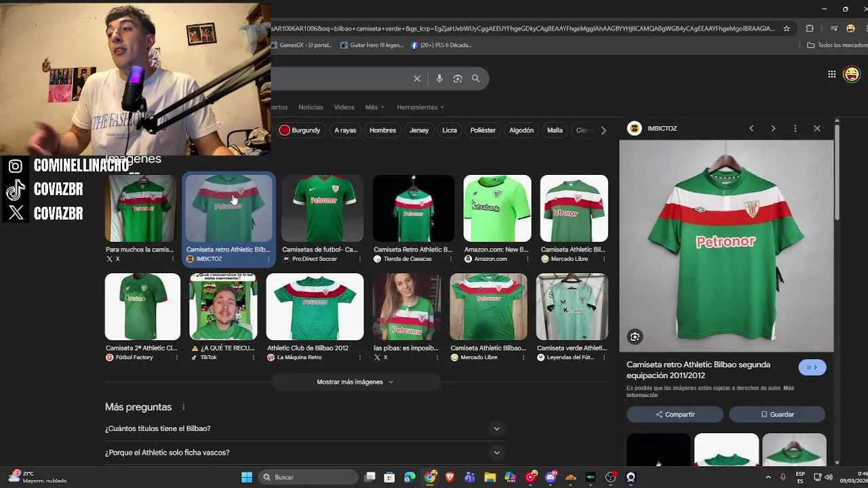
Task: Open the Chrome profile avatar in toolbar
Action: coord(850,28)
